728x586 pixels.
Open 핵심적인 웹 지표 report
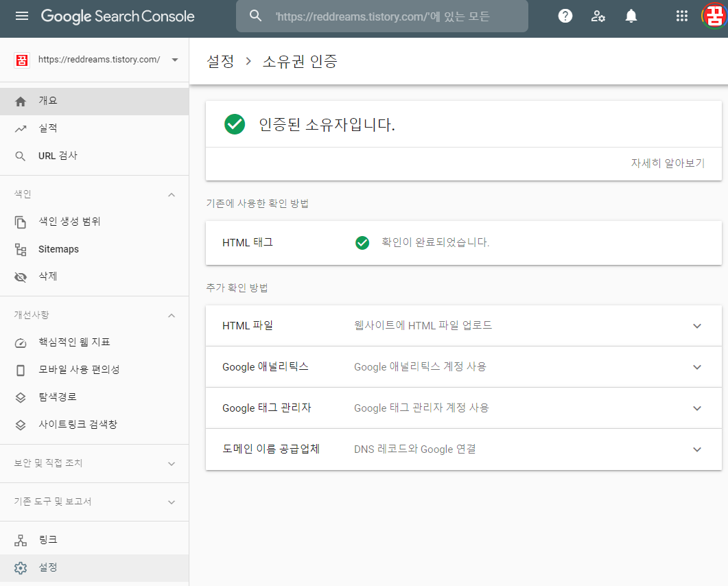point(94,342)
